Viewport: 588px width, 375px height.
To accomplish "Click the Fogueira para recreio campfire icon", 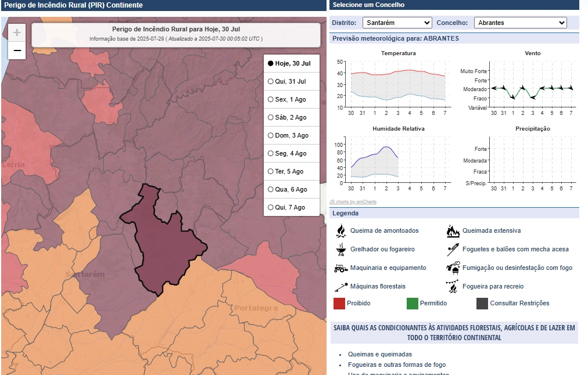I will coord(453,287).
